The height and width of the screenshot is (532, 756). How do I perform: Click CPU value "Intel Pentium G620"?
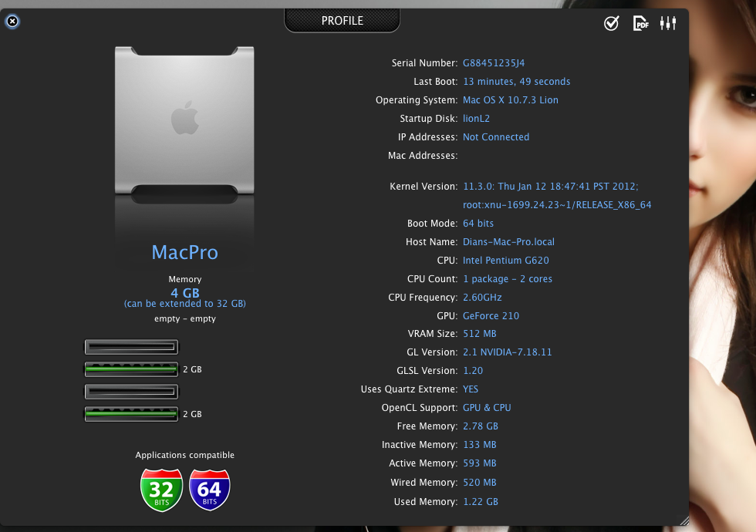[506, 261]
